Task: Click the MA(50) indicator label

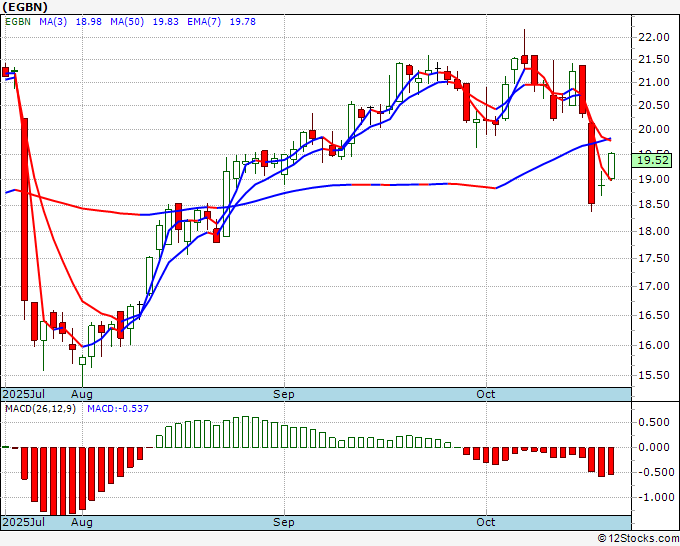Action: [x=127, y=22]
